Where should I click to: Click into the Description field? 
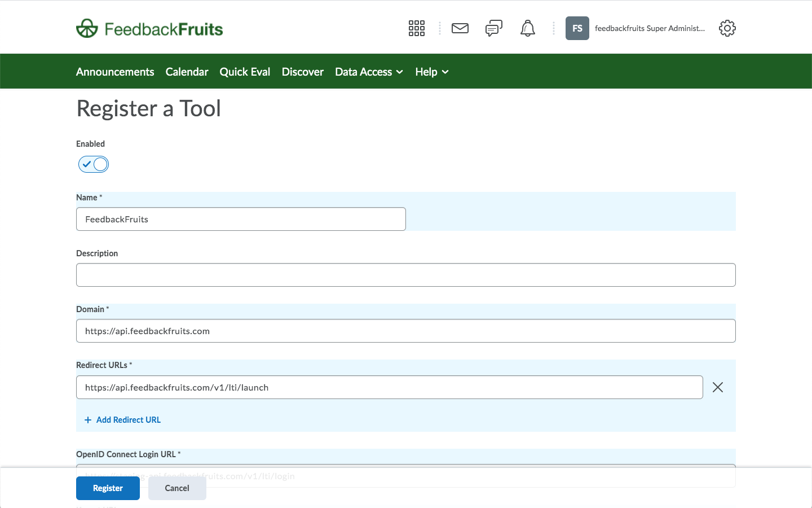click(x=406, y=275)
